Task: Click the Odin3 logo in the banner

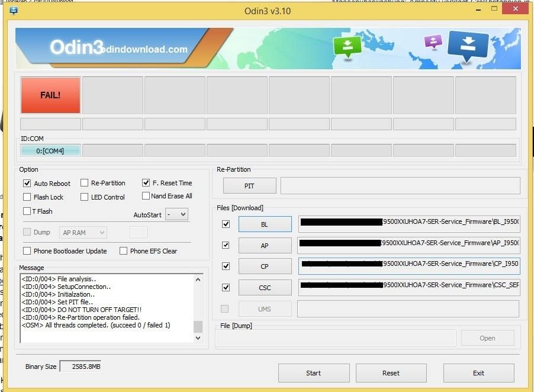Action: 77,47
